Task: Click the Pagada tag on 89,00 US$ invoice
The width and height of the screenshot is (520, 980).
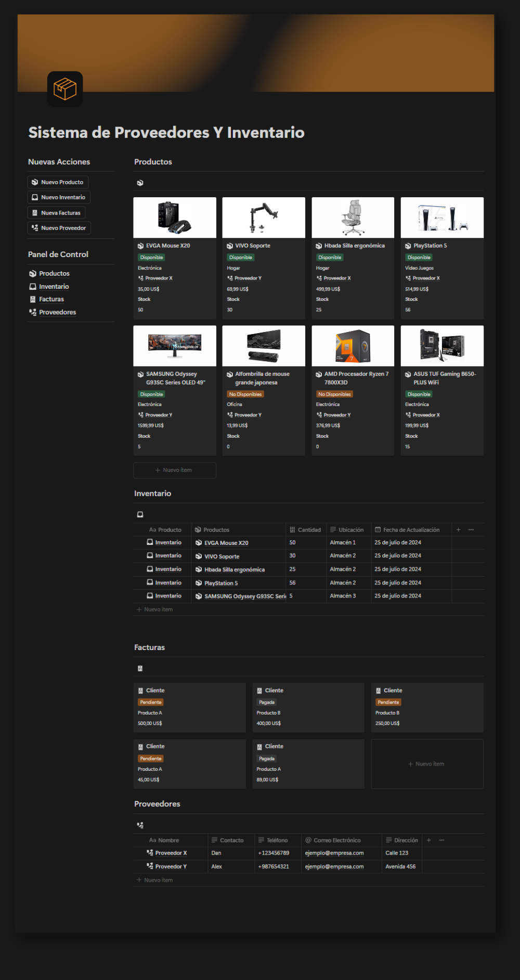Action: pyautogui.click(x=267, y=759)
